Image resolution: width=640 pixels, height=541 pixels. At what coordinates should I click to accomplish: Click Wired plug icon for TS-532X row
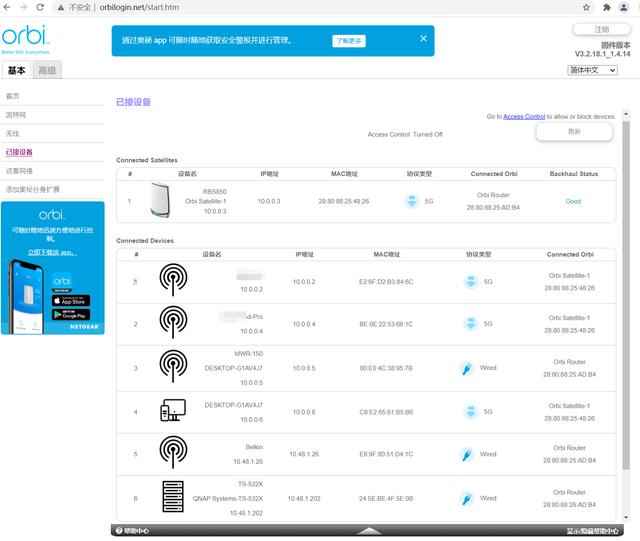[467, 498]
